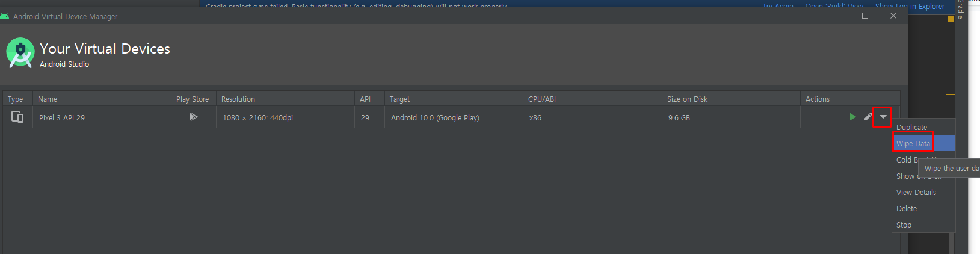The height and width of the screenshot is (254, 980).
Task: Click the Play Store icon in device row
Action: coord(193,117)
